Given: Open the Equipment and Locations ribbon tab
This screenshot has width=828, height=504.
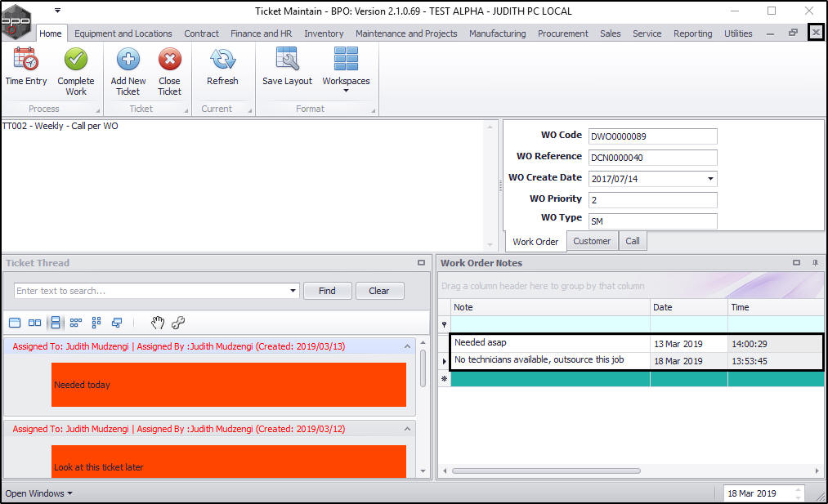Looking at the screenshot, I should (123, 33).
